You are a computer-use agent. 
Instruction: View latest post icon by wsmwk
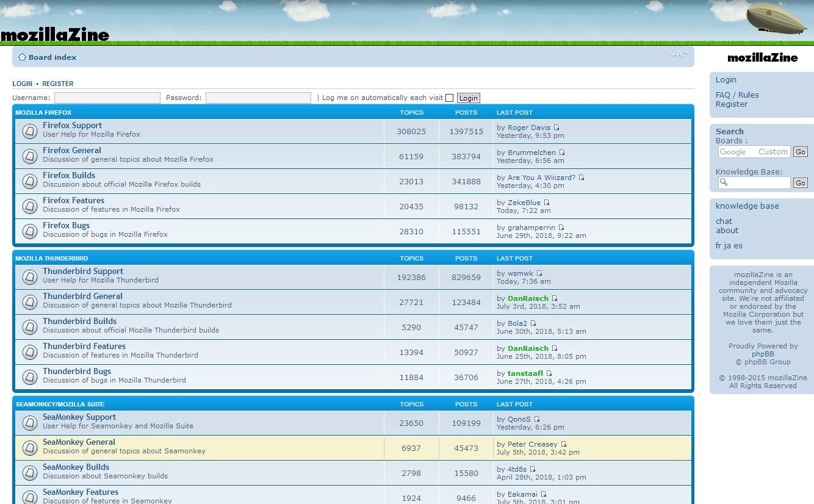(x=539, y=273)
